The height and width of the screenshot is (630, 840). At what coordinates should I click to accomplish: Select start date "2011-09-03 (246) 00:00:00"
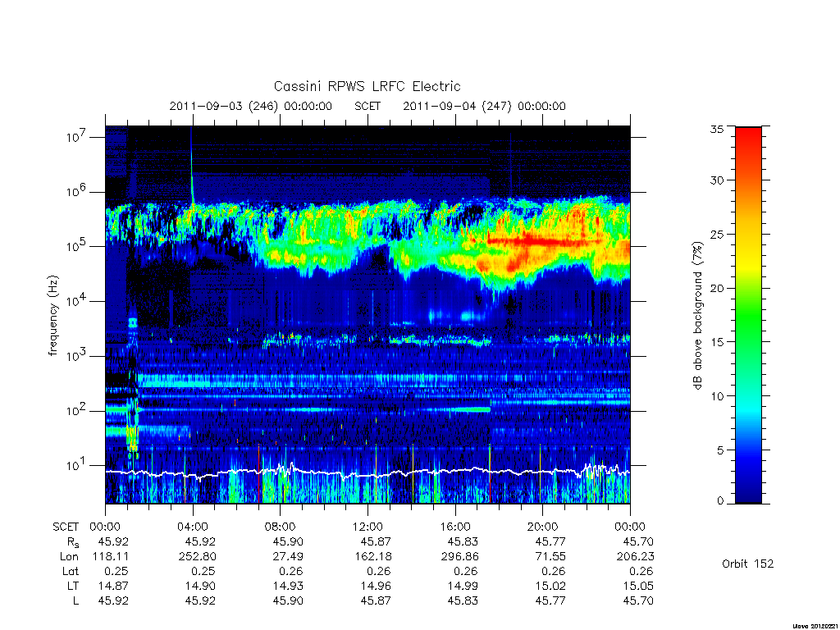click(x=251, y=106)
